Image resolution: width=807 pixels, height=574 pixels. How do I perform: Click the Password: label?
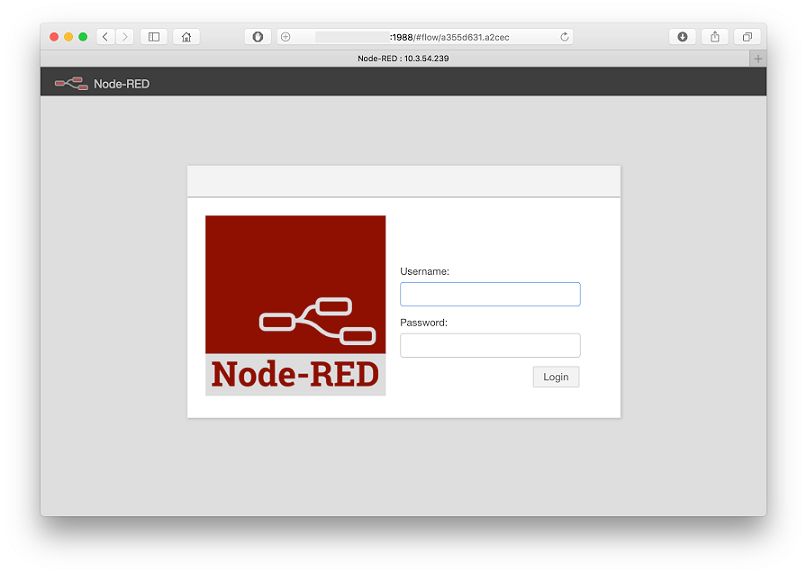(x=424, y=323)
